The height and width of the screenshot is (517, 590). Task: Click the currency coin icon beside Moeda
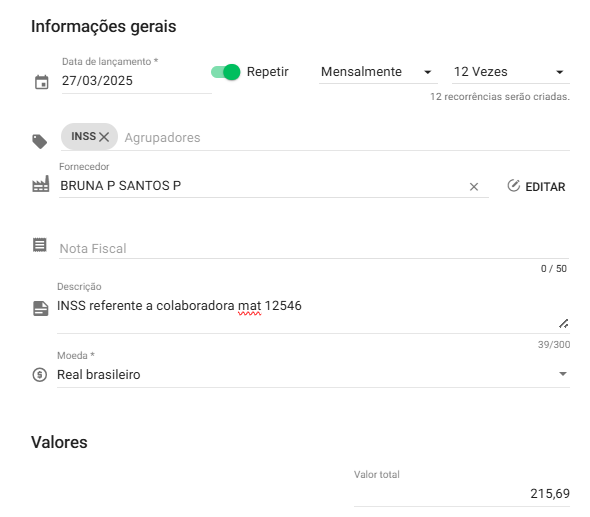[x=40, y=375]
